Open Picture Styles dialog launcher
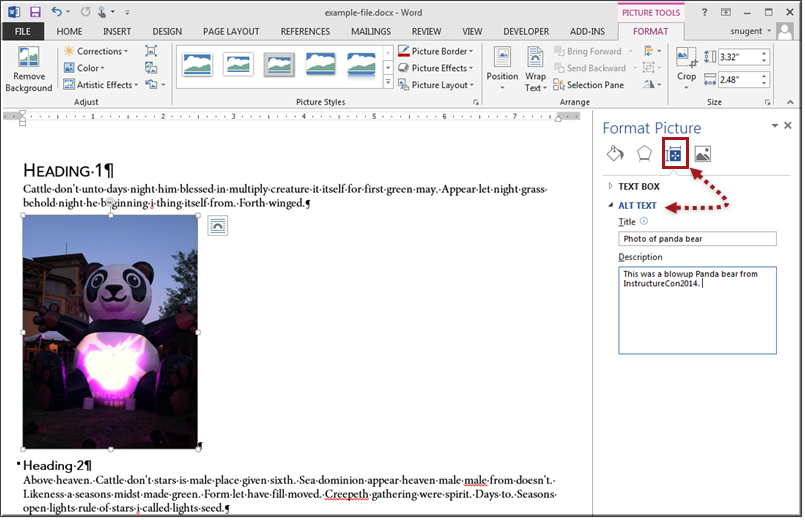805x520 pixels. pyautogui.click(x=476, y=102)
